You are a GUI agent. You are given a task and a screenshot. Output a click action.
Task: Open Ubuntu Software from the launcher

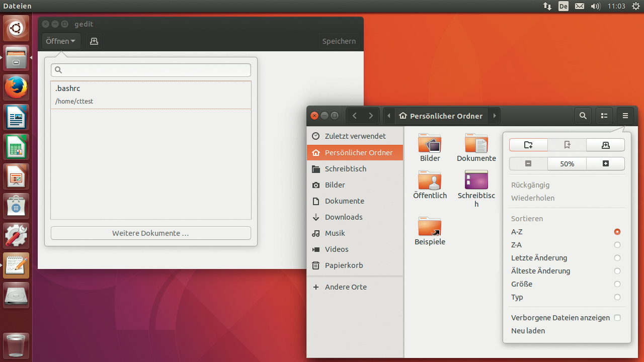[17, 207]
